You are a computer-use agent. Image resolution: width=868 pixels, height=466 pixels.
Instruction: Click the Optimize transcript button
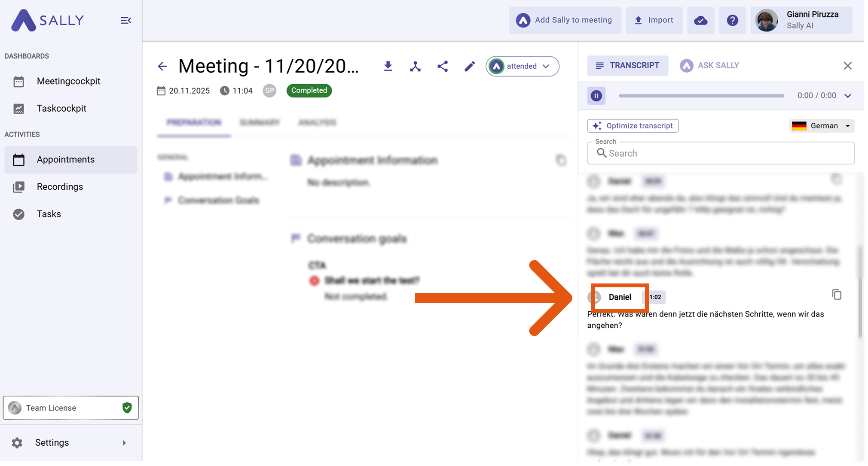point(633,126)
